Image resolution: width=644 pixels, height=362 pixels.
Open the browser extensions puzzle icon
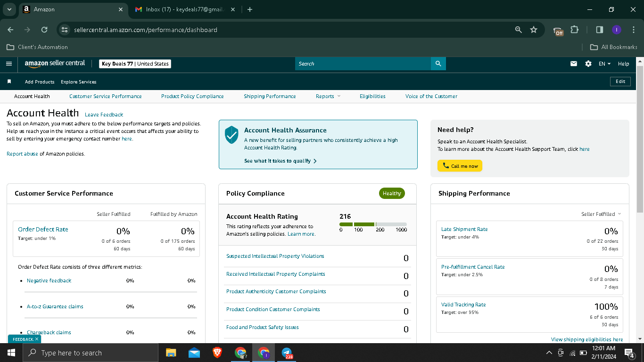coord(574,30)
